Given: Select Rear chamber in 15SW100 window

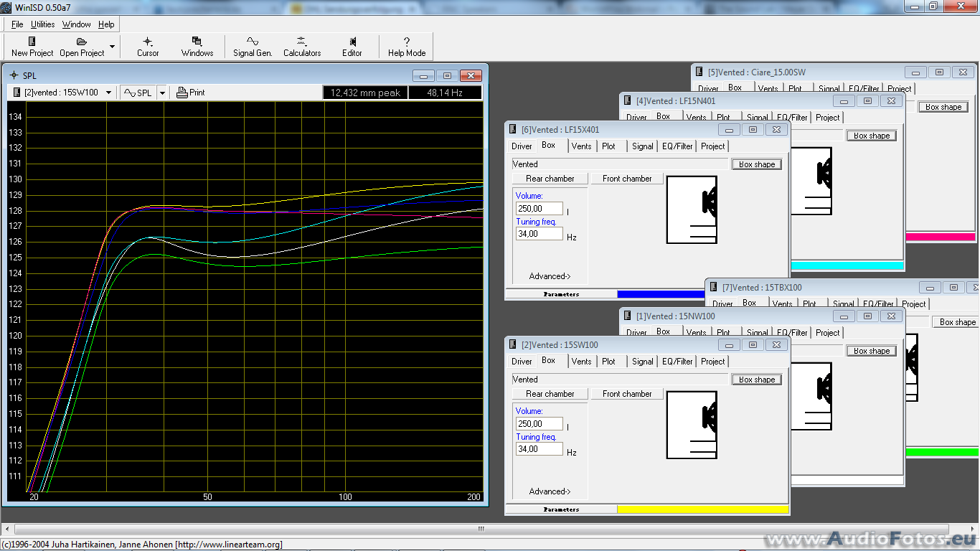Looking at the screenshot, I should pyautogui.click(x=550, y=394).
